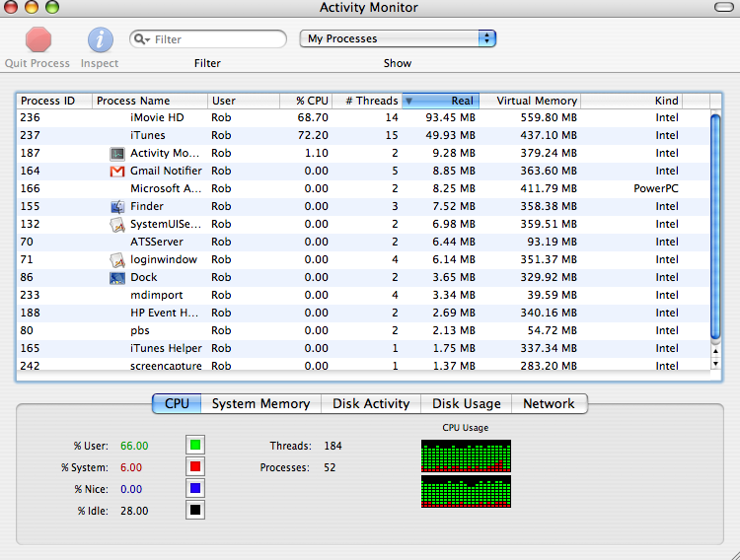Click the 93.45 MB real memory value
The height and width of the screenshot is (560, 740).
450,117
